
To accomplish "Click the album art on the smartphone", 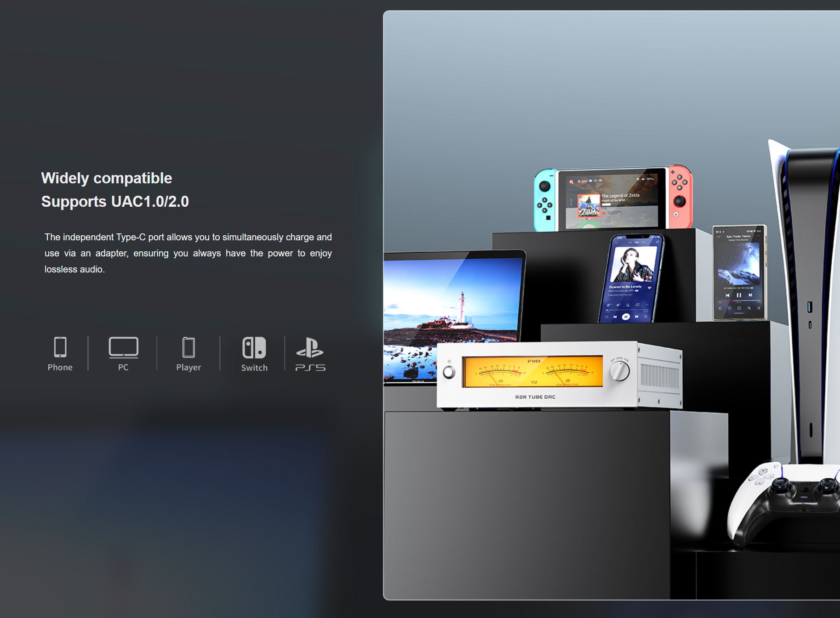I will click(x=633, y=265).
